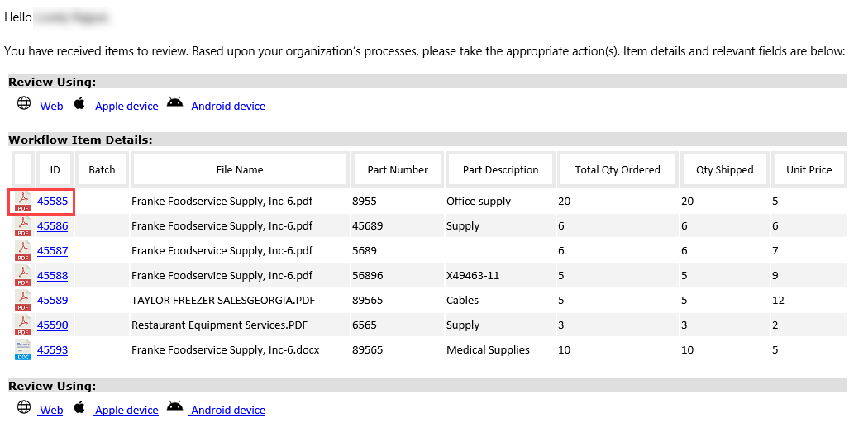Click the top Apple logo icon

(x=79, y=103)
